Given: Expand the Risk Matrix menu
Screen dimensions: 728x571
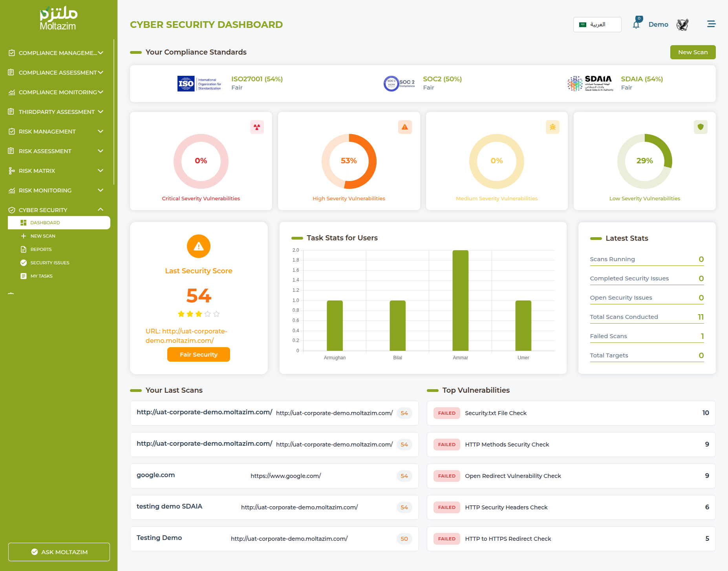Looking at the screenshot, I should point(57,171).
